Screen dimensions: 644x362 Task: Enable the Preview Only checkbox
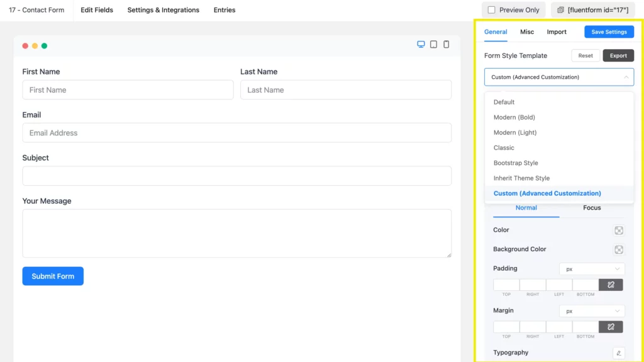pyautogui.click(x=491, y=10)
